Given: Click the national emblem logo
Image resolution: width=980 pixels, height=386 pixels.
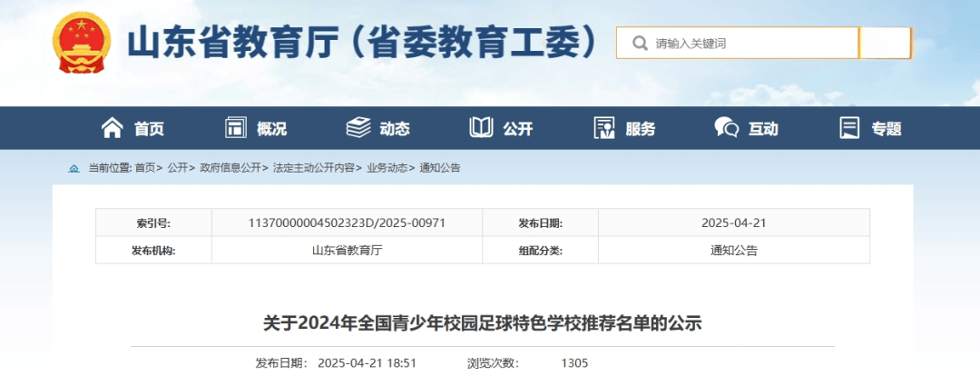Looking at the screenshot, I should coord(81,43).
